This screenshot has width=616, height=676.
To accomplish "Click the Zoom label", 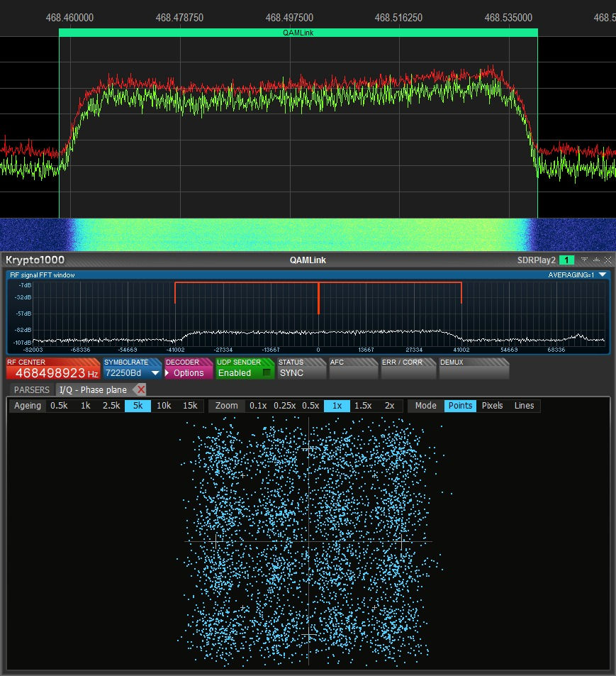I will click(x=227, y=406).
